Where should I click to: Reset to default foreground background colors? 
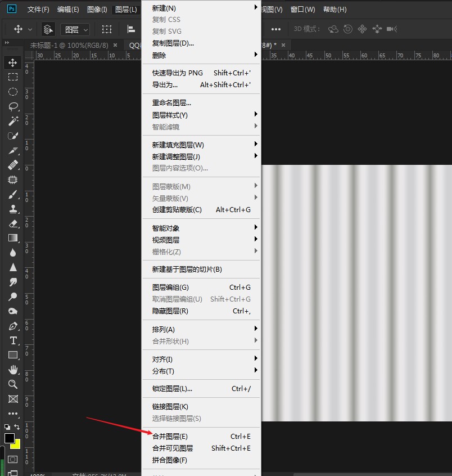7,427
